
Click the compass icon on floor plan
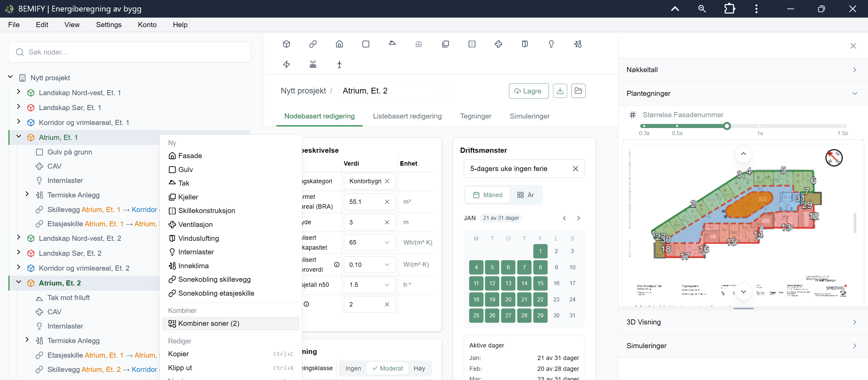[834, 158]
